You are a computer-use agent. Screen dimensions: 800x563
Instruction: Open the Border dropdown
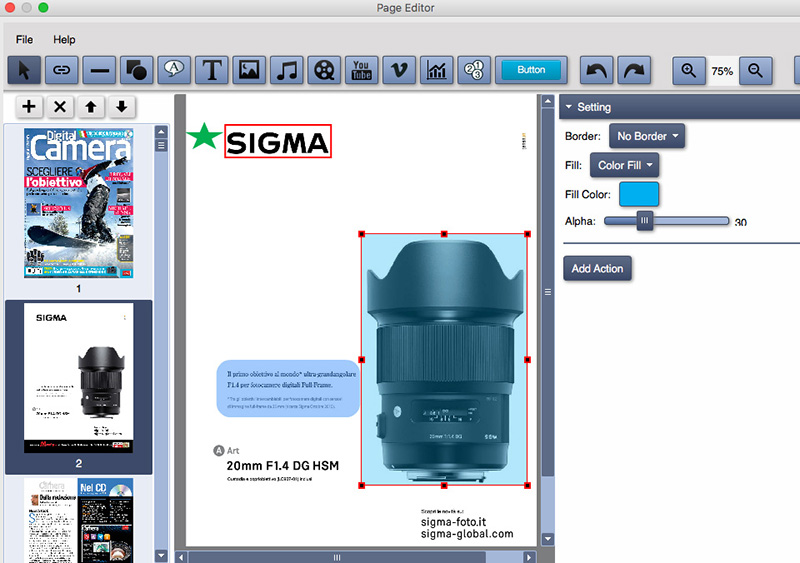647,136
